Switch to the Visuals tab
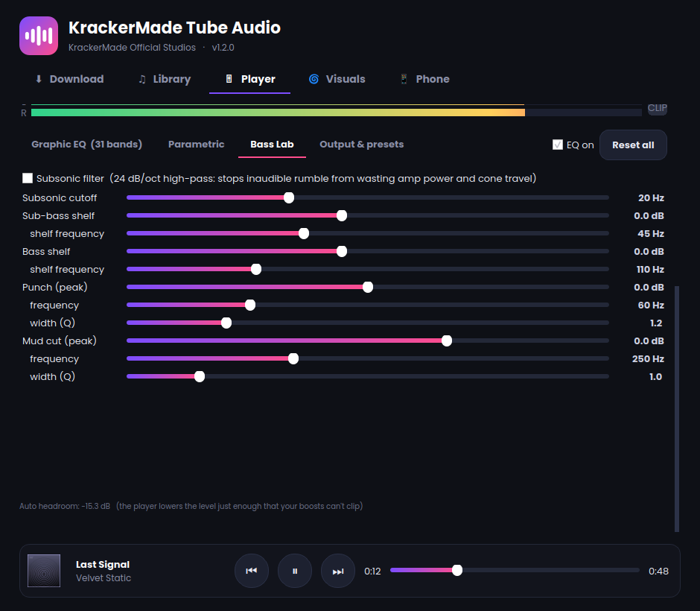This screenshot has height=611, width=700. pos(337,79)
